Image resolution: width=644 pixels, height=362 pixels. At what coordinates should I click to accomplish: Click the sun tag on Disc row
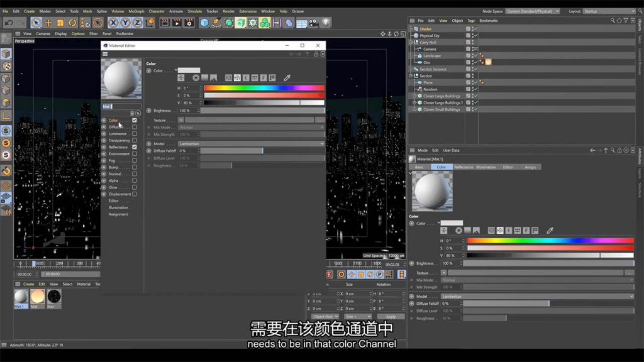[488, 62]
